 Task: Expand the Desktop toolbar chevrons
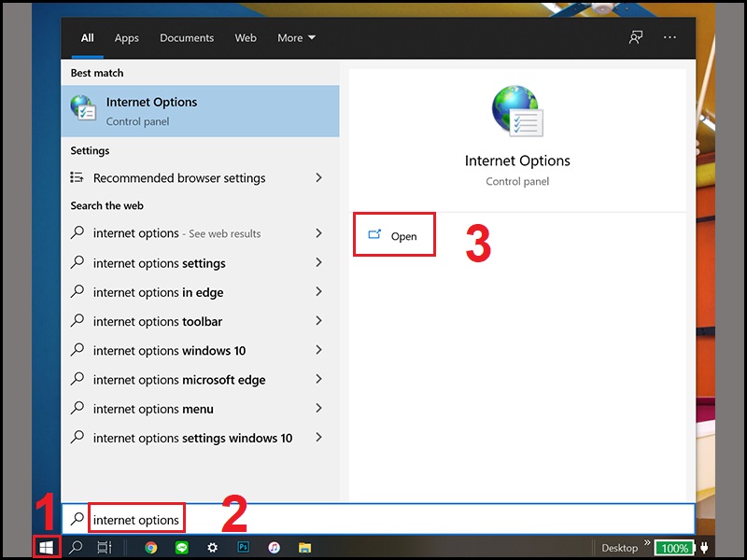click(647, 542)
